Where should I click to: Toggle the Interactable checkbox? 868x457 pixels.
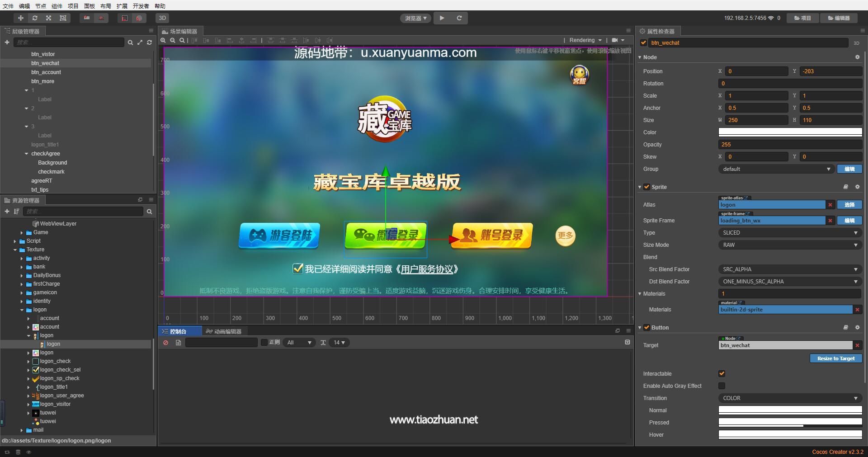pyautogui.click(x=722, y=373)
